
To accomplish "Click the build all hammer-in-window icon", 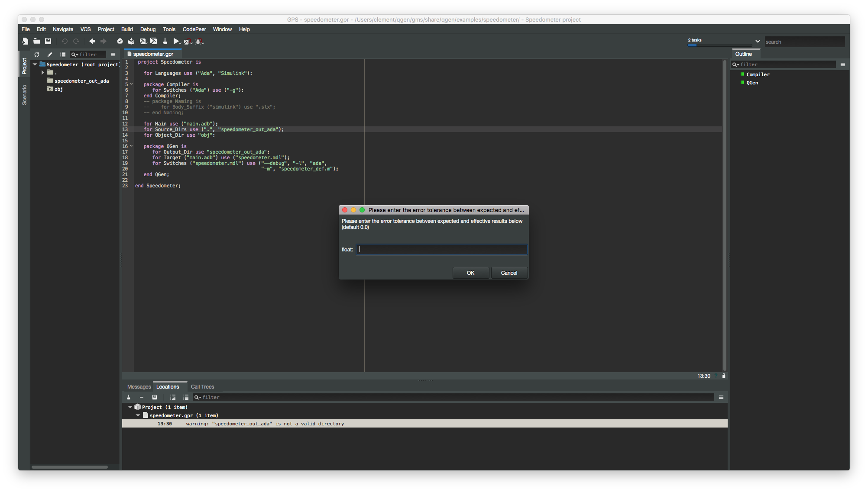I will (x=154, y=41).
